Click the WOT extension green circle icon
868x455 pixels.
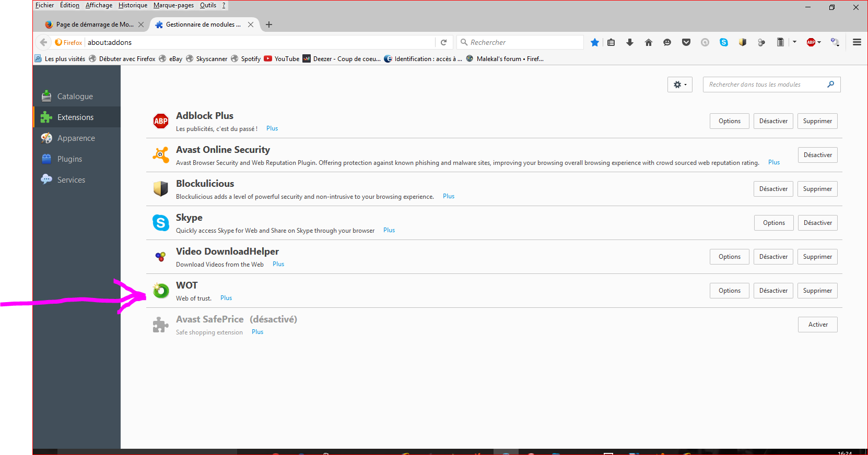[161, 290]
